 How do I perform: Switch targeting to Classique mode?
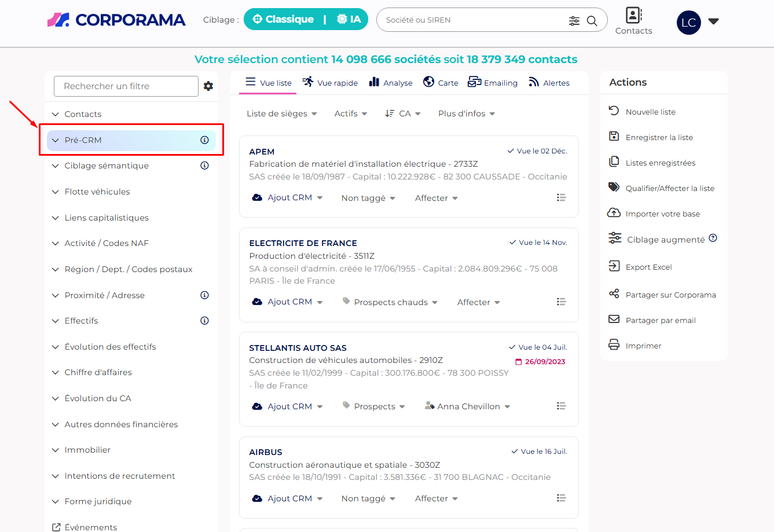(283, 19)
